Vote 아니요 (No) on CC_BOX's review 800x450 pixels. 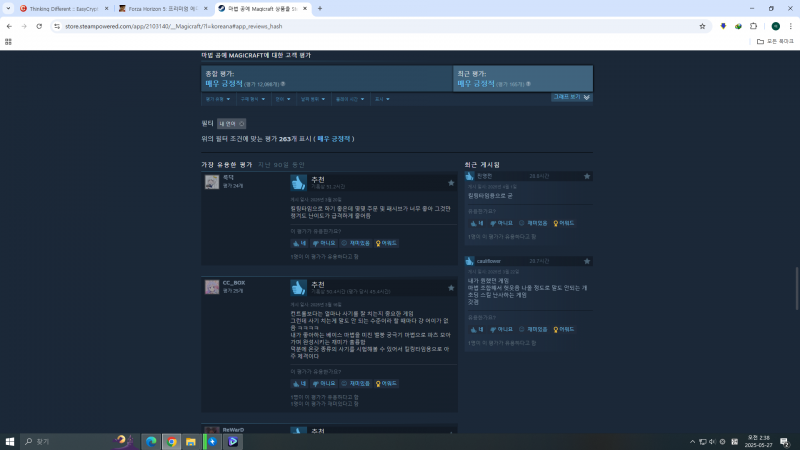point(324,384)
